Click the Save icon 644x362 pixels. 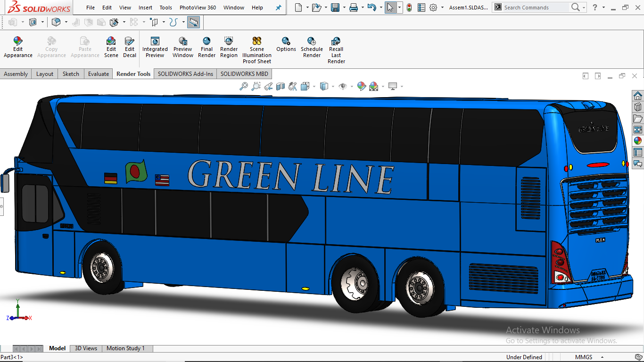click(x=335, y=8)
